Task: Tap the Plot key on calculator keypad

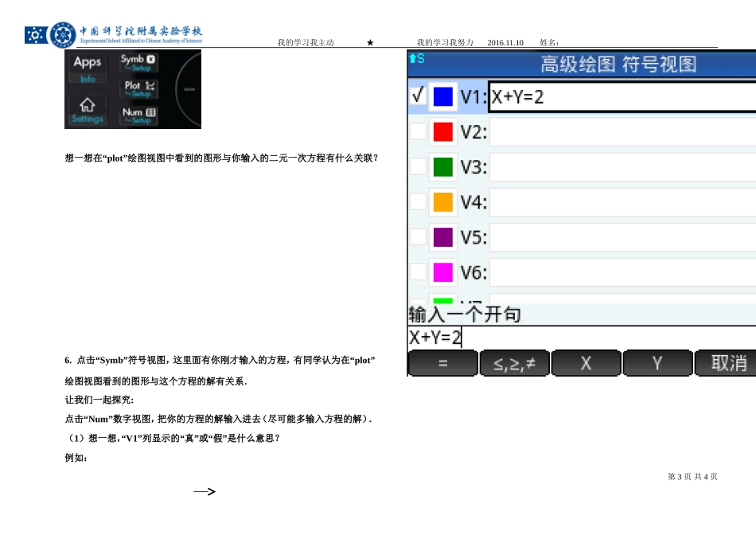Action: click(x=138, y=88)
